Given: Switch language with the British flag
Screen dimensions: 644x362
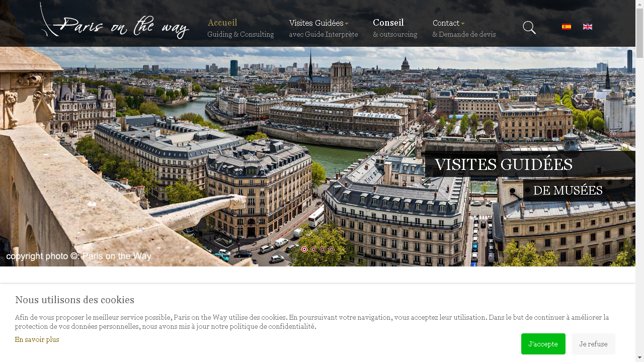Looking at the screenshot, I should point(588,27).
